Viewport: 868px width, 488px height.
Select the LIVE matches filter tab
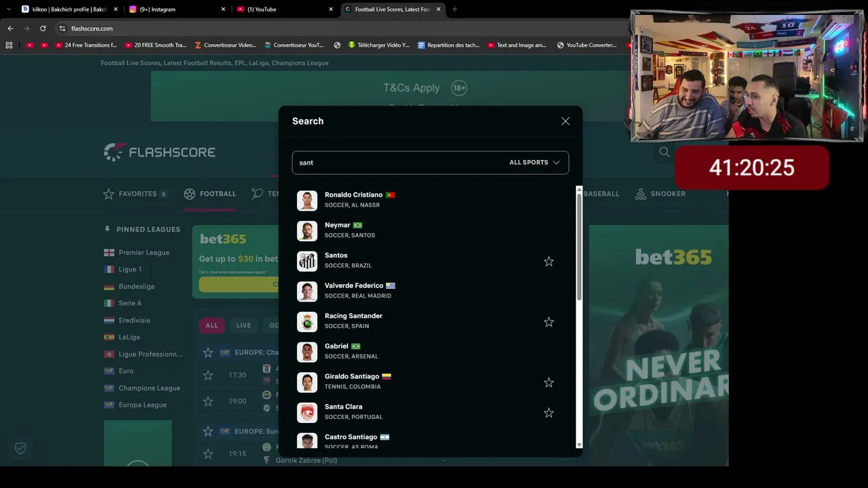coord(243,325)
